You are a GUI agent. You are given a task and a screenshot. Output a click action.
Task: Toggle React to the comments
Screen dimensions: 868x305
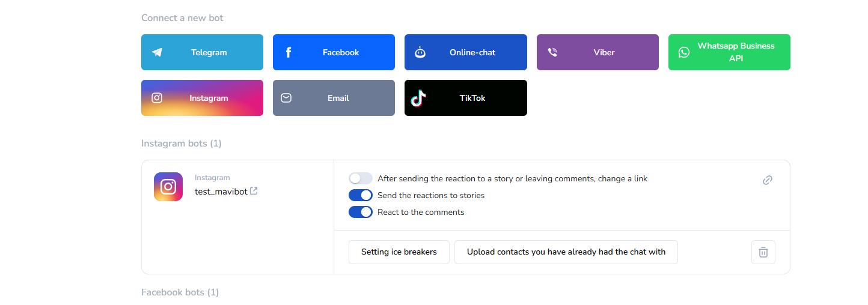tap(361, 212)
